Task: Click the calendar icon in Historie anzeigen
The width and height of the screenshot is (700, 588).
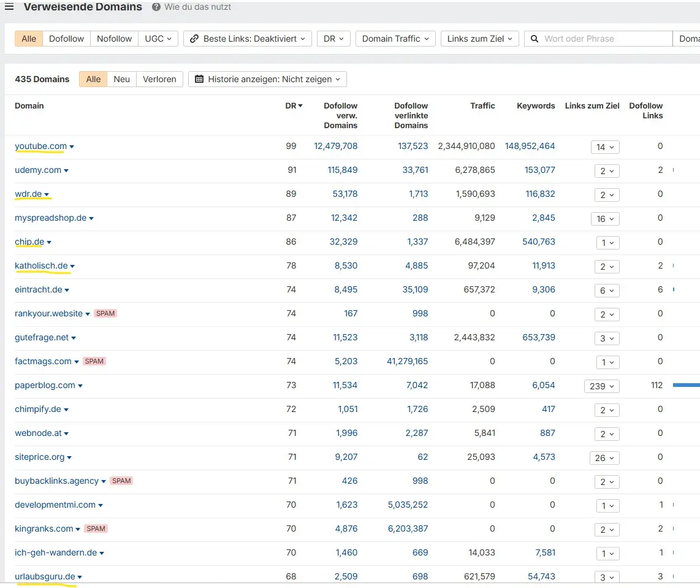Action: point(199,79)
